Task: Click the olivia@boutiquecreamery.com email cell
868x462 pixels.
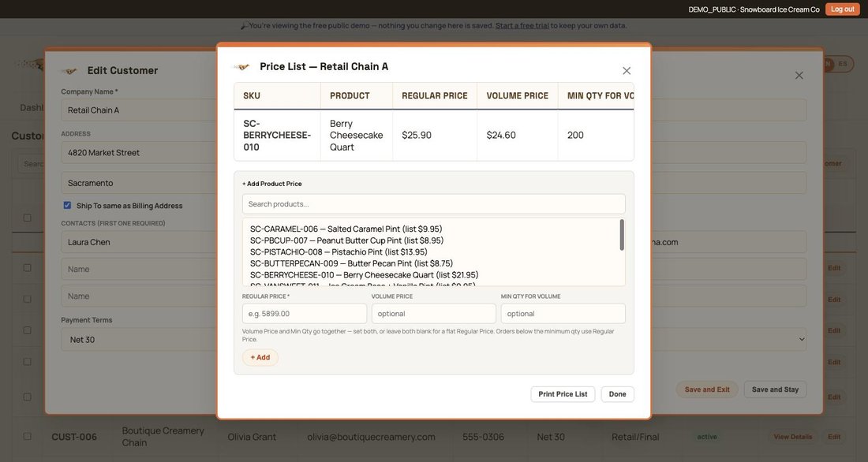Action: tap(371, 437)
